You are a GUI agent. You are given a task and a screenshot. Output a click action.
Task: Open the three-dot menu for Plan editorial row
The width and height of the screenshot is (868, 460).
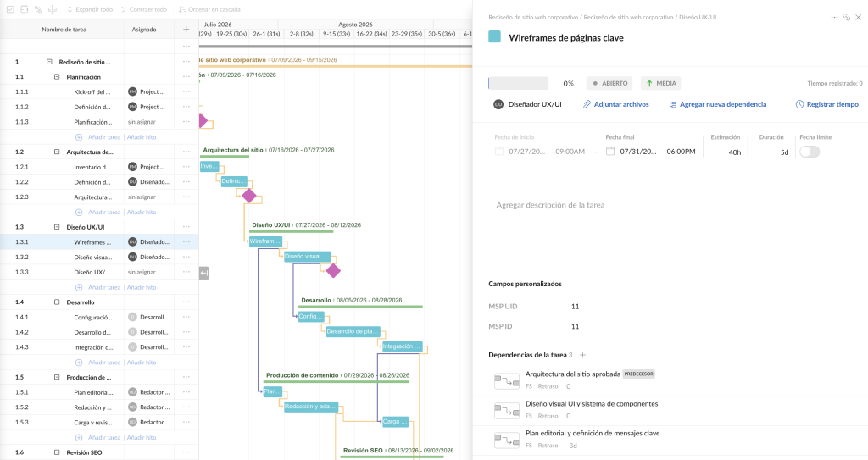[x=186, y=392]
